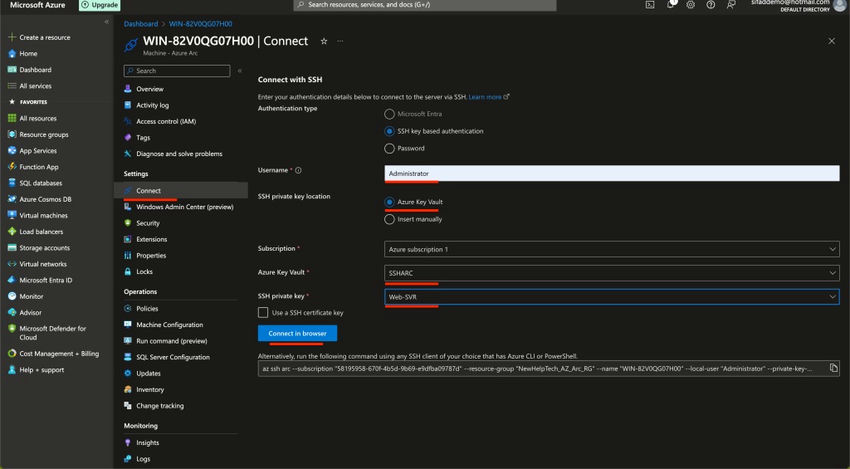Select Azure Key Vault key location
This screenshot has height=469, width=850.
(389, 202)
